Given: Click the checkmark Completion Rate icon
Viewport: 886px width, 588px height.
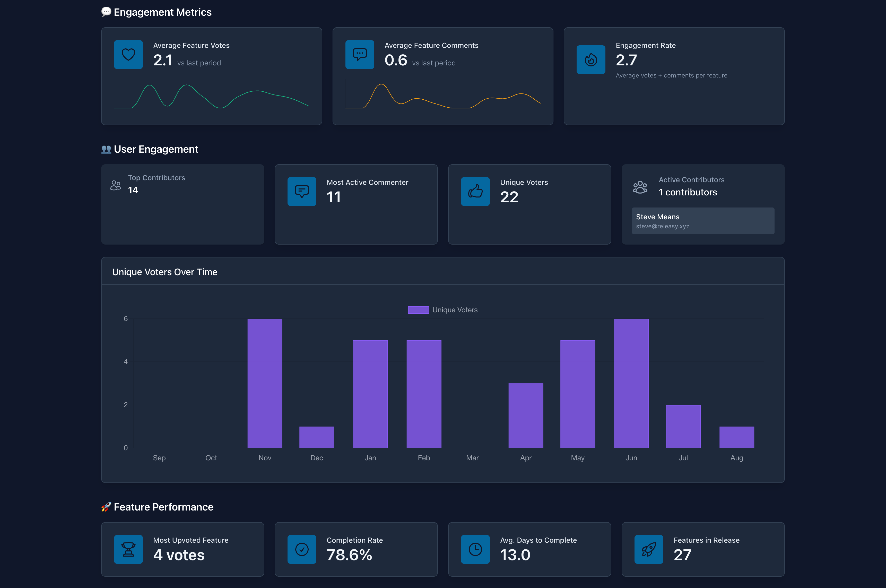Looking at the screenshot, I should tap(301, 549).
